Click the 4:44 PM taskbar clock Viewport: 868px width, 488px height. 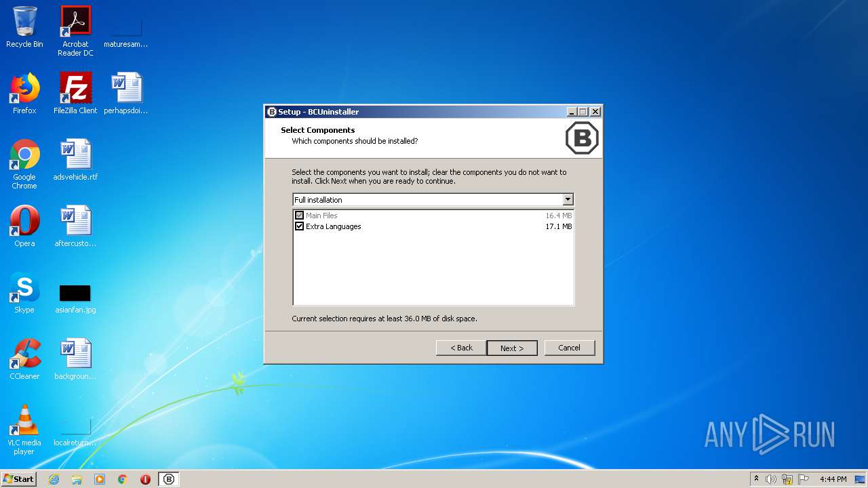coord(833,479)
